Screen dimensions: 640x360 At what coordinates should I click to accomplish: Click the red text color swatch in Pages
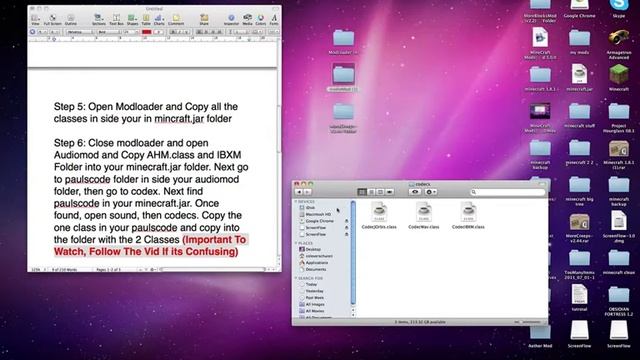click(x=147, y=32)
